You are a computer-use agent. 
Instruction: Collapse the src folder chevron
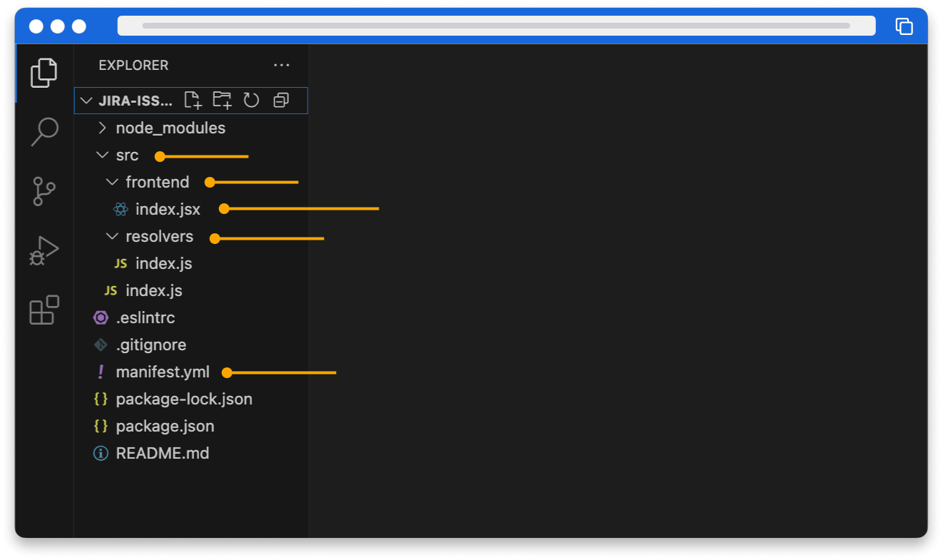click(102, 156)
